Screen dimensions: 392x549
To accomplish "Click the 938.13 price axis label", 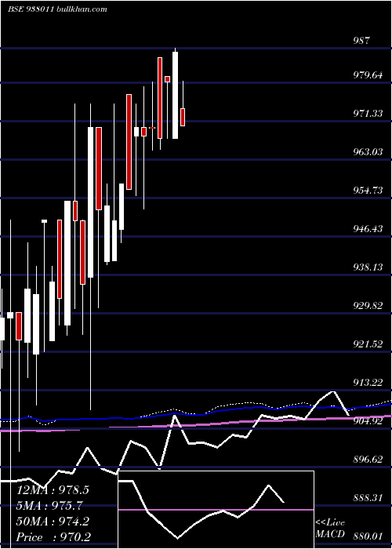I will pyautogui.click(x=368, y=267).
